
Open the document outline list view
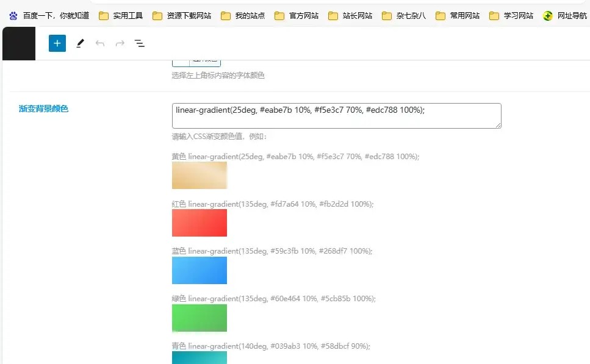140,43
